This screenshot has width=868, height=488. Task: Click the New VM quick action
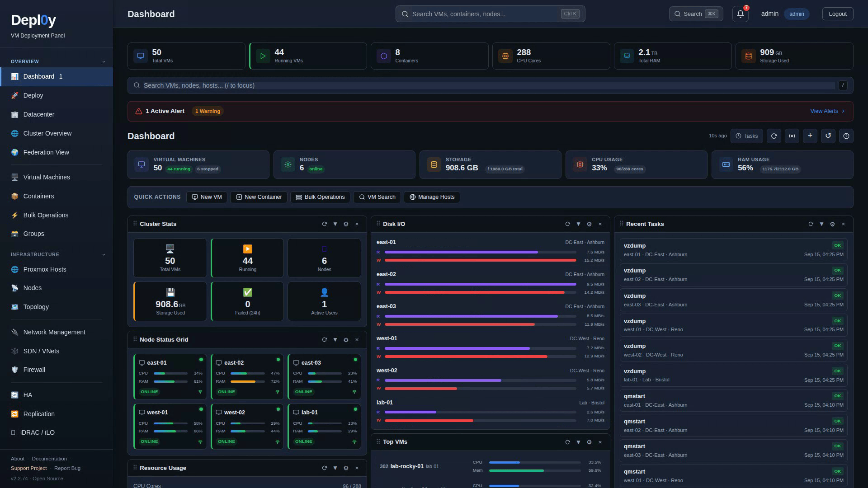[x=207, y=197]
